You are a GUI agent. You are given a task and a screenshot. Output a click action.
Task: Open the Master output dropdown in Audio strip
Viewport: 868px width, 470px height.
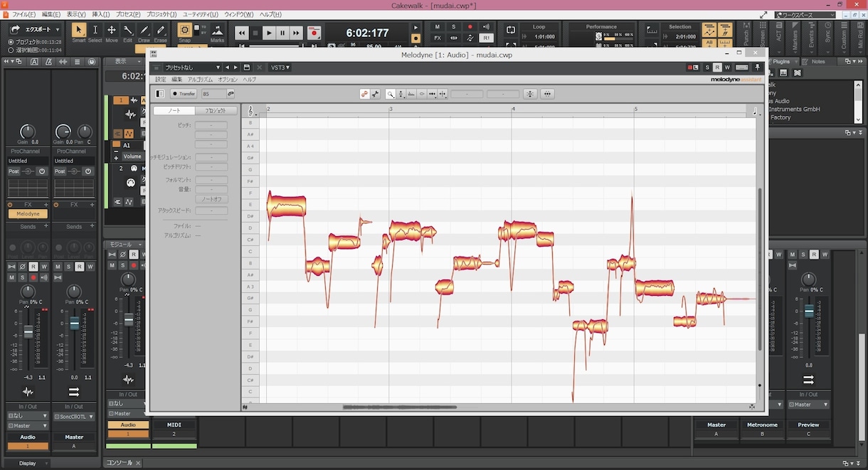(x=28, y=425)
